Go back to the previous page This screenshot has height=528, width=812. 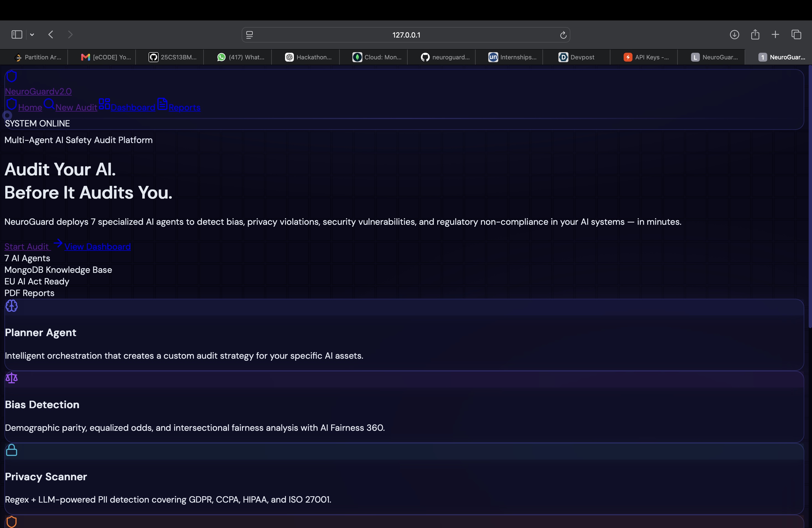(51, 35)
